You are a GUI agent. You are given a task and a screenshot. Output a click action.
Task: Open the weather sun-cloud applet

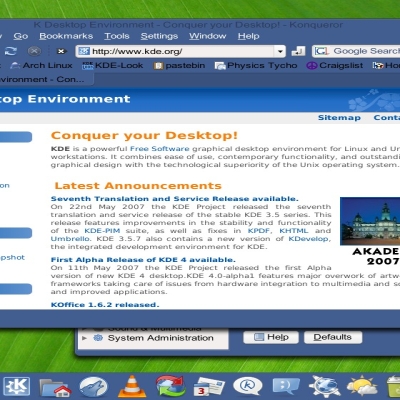click(x=362, y=387)
